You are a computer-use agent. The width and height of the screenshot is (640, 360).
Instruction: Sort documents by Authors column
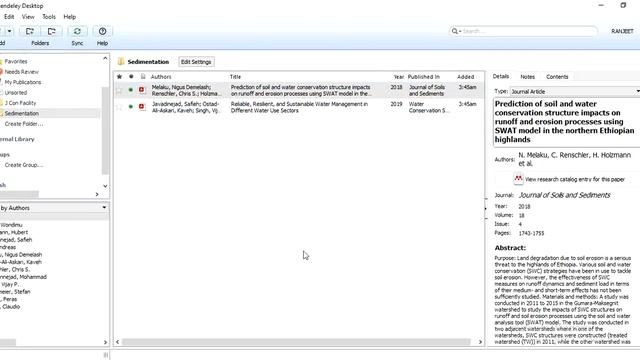pos(161,77)
